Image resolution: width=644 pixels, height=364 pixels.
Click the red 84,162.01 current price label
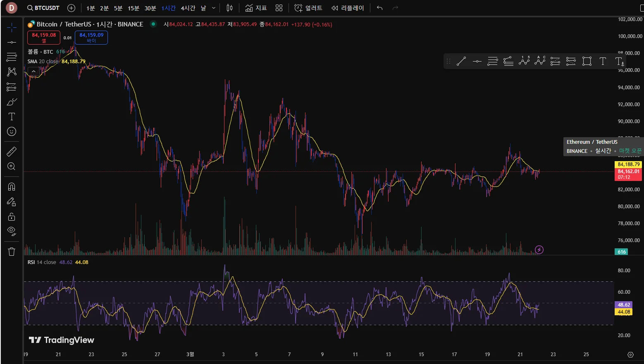coord(628,174)
